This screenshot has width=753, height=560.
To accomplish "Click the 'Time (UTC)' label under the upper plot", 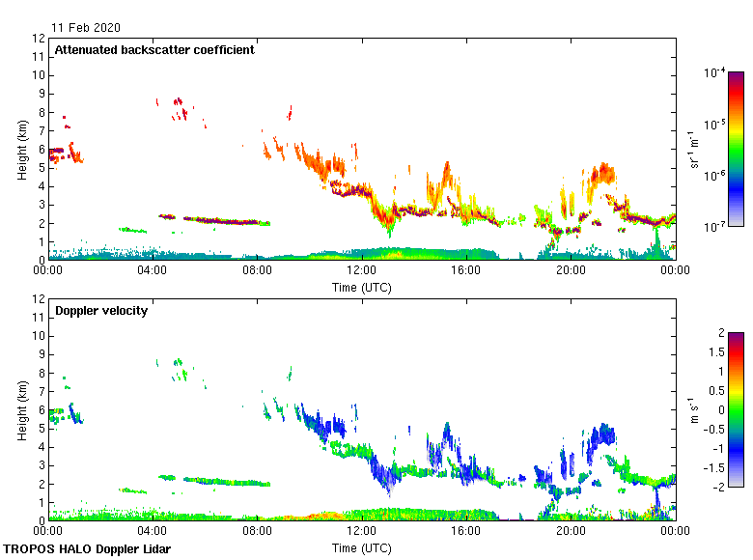I will (361, 287).
